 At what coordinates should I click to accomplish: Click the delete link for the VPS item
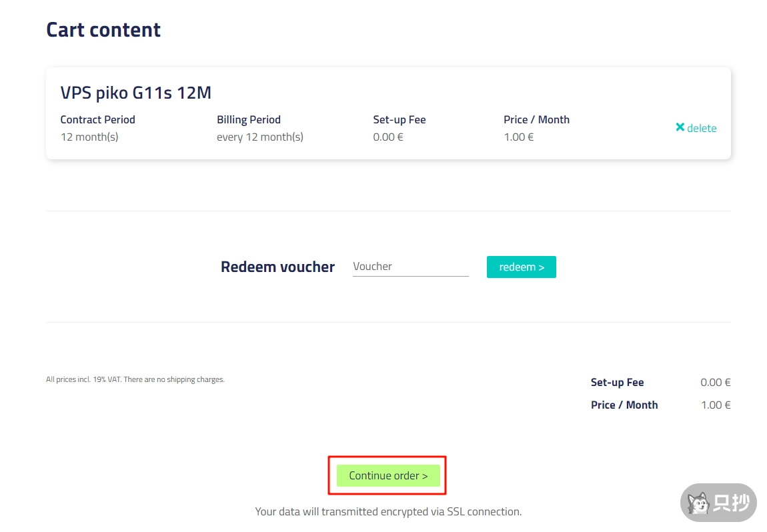(x=702, y=128)
